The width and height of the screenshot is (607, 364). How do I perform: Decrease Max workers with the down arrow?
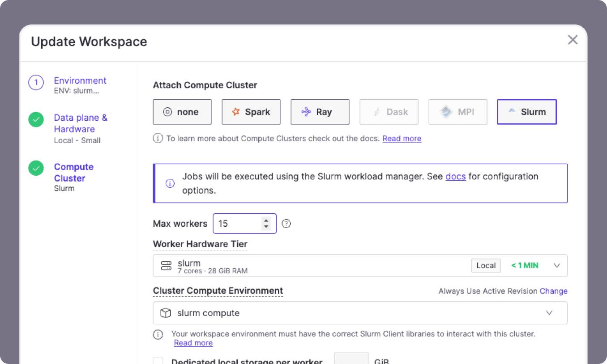[266, 227]
